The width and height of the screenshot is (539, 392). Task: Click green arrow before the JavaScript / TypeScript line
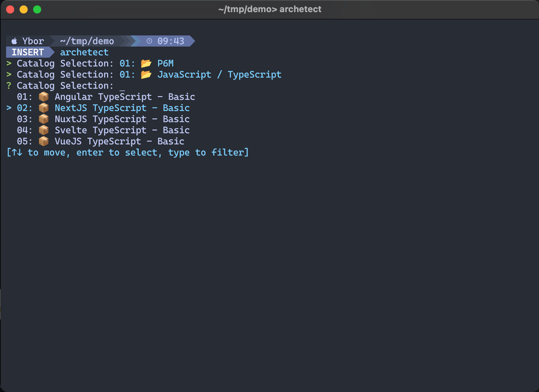pyautogui.click(x=9, y=75)
